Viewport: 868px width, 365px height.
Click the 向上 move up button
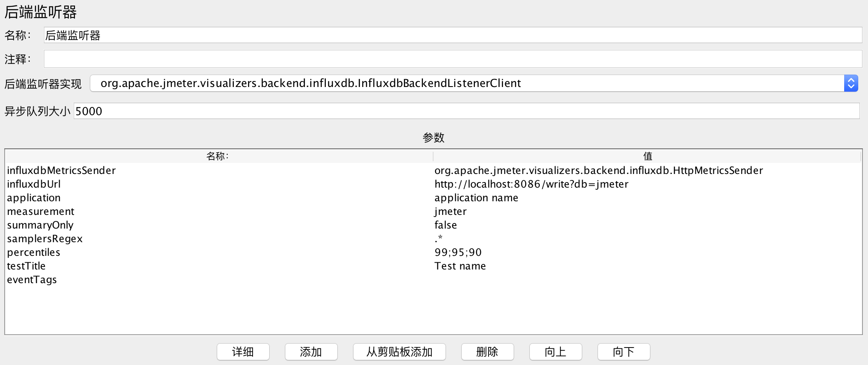point(555,352)
